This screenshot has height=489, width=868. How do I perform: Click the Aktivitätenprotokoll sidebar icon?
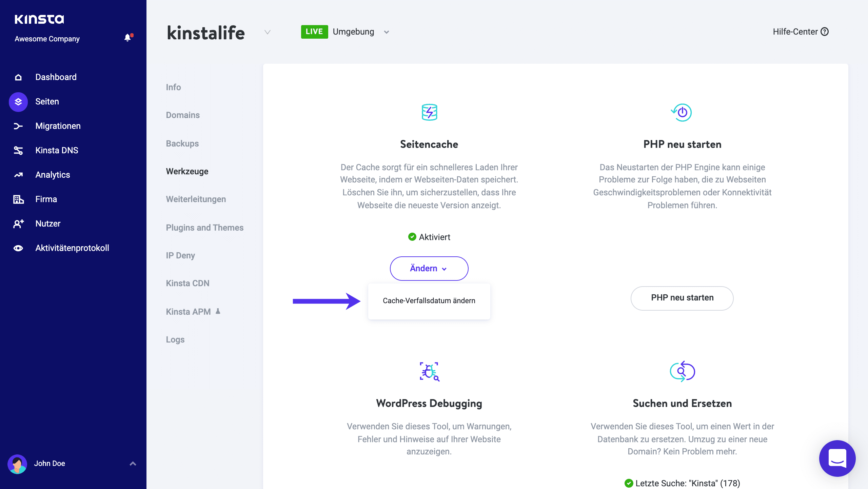pyautogui.click(x=17, y=248)
